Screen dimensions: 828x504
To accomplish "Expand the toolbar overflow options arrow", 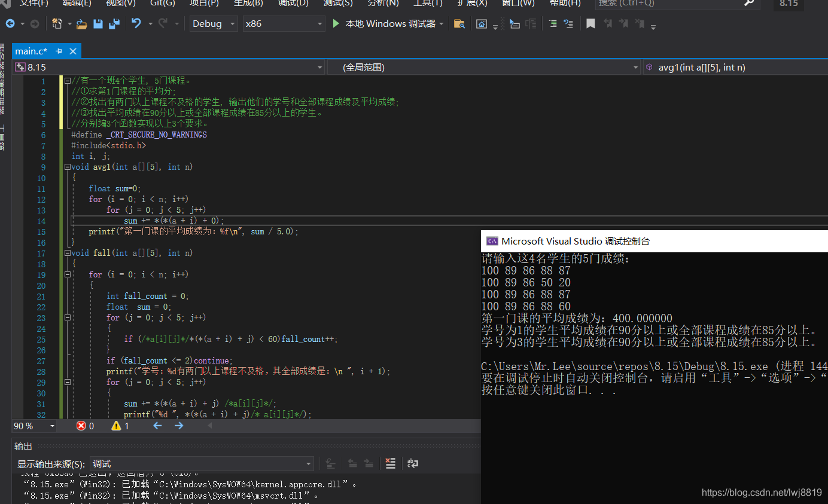I will [x=653, y=26].
